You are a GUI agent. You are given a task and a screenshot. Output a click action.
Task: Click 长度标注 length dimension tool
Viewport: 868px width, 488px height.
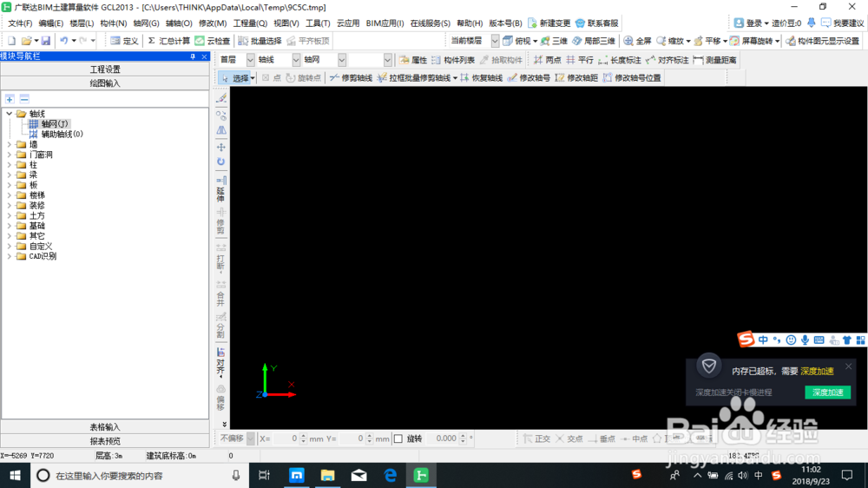[x=620, y=61]
